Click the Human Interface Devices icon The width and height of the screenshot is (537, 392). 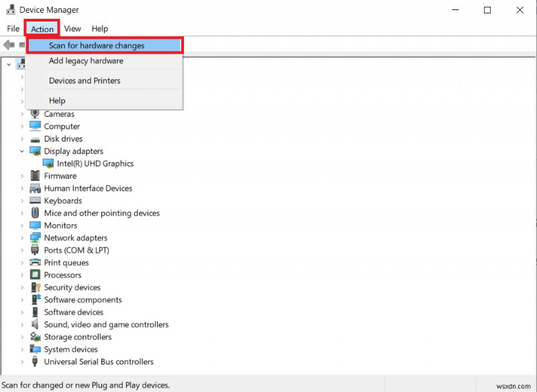point(35,188)
